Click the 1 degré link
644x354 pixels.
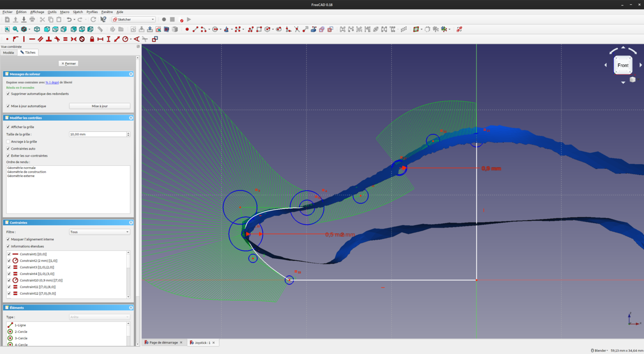(x=52, y=82)
